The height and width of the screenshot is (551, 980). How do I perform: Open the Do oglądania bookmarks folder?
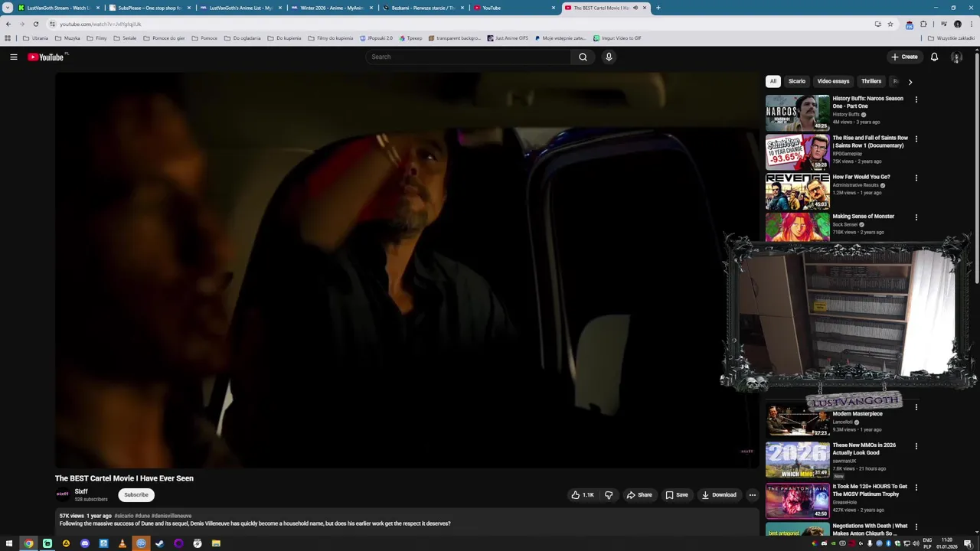pyautogui.click(x=242, y=38)
